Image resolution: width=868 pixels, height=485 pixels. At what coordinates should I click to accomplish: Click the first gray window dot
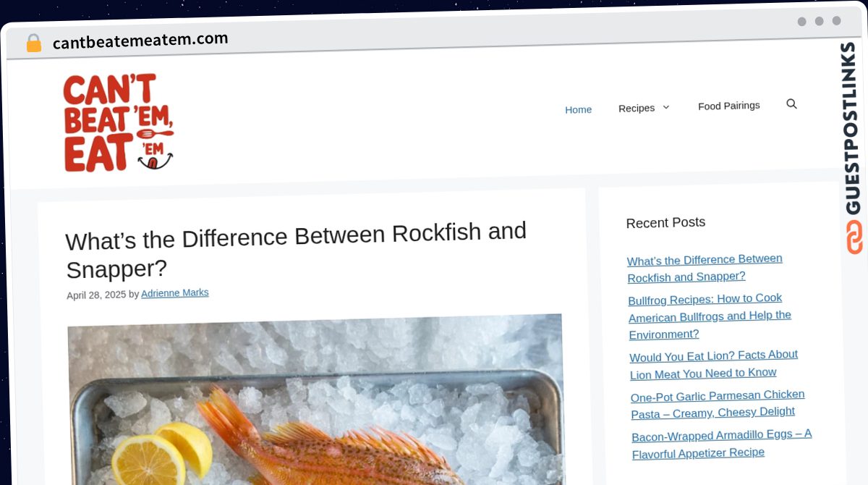click(x=801, y=22)
